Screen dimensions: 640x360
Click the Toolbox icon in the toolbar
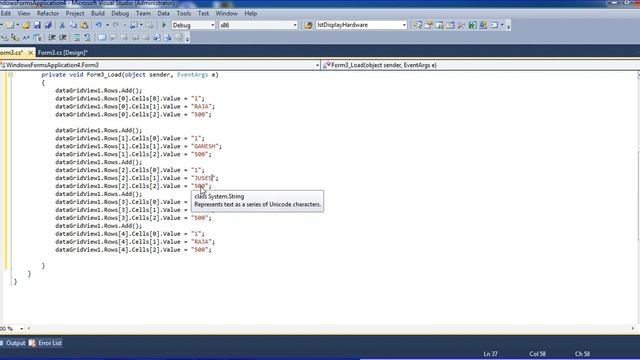pyautogui.click(x=461, y=25)
